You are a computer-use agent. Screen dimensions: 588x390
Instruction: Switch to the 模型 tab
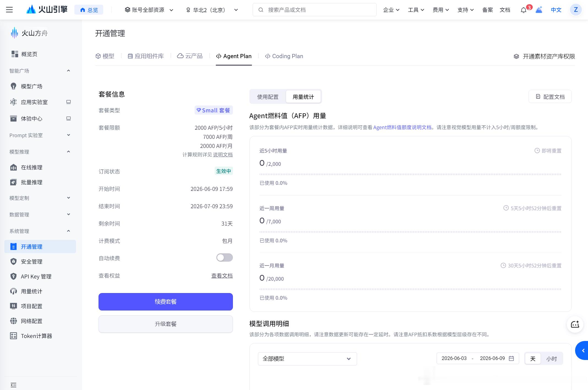click(105, 56)
